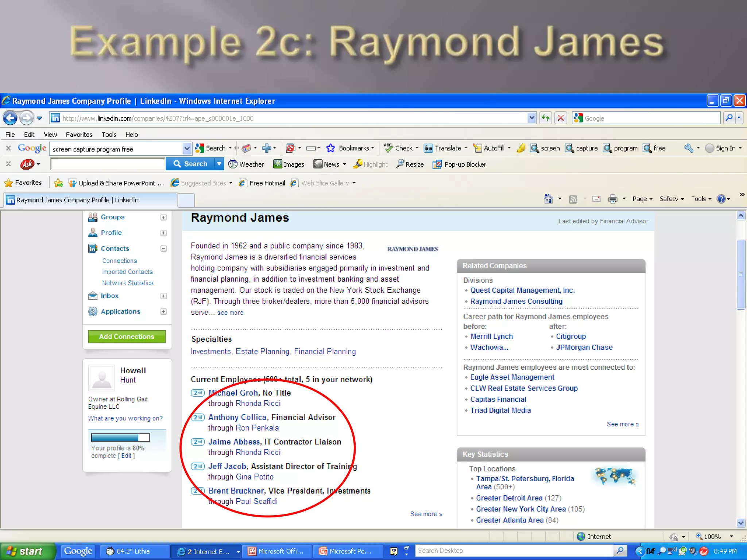Click Images icon on Ask toolbar
The width and height of the screenshot is (747, 560).
coord(278,164)
